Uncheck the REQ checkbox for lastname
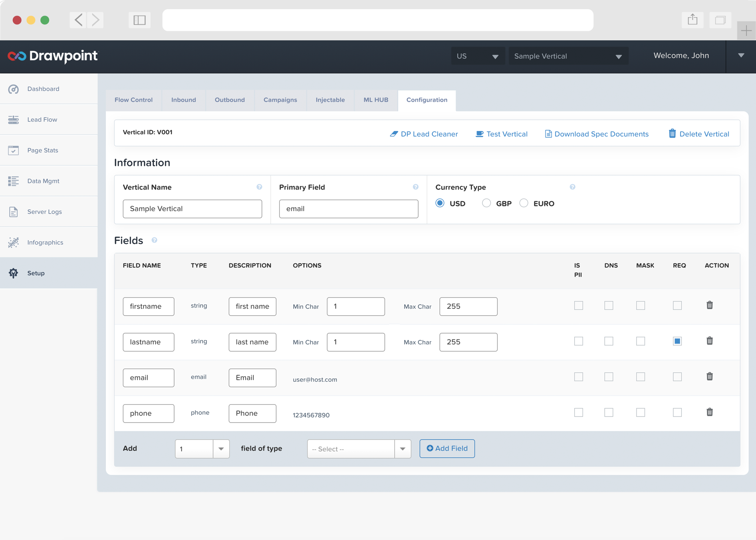Screen dimensions: 756x540 [x=677, y=341]
